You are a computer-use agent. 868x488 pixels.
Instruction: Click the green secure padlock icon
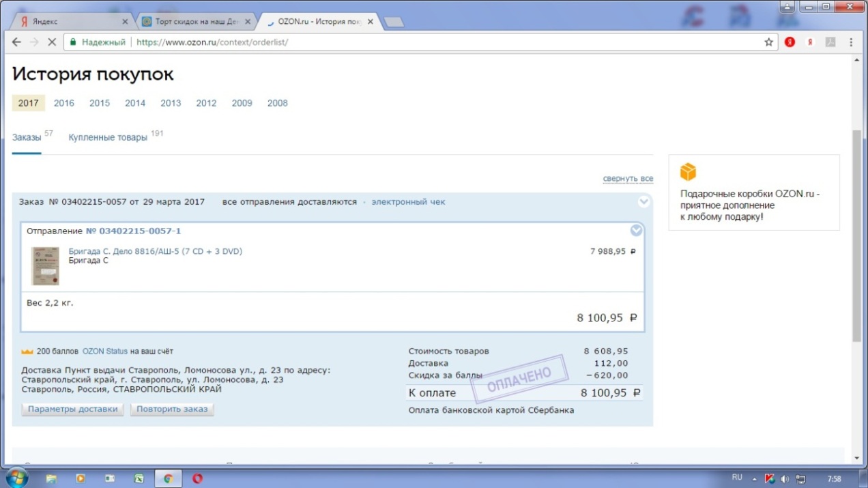(73, 42)
